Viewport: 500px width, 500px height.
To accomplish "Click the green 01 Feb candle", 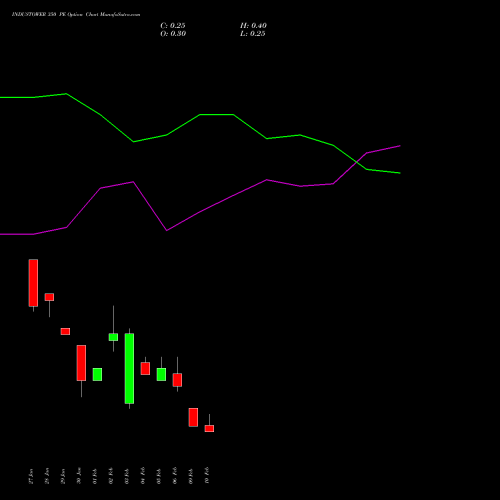I will [97, 374].
